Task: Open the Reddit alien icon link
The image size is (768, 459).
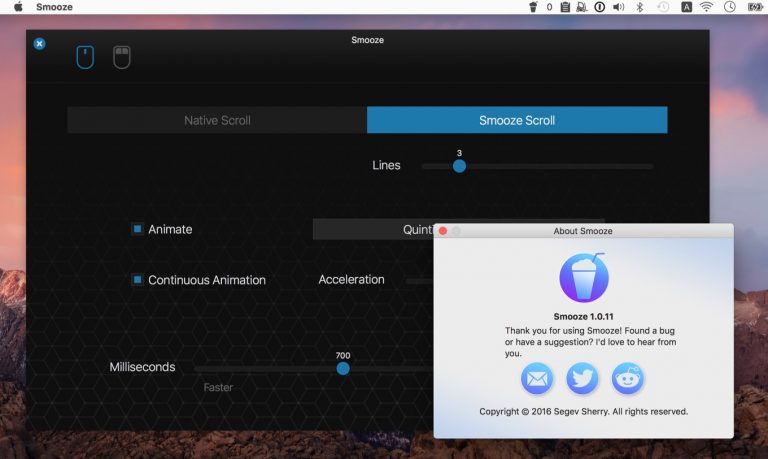Action: click(628, 379)
